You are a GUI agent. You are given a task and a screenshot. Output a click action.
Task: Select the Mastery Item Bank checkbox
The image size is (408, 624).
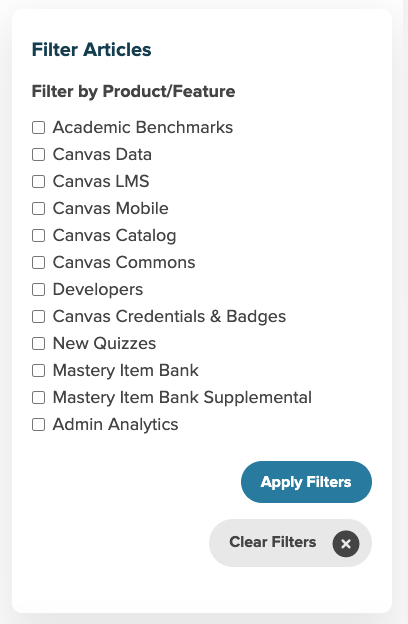tap(38, 370)
